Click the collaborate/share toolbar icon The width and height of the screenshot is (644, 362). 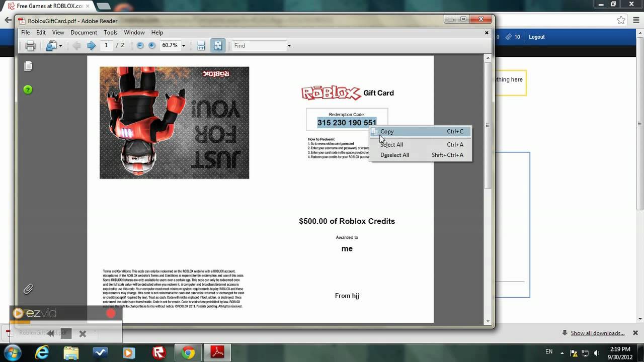(x=51, y=46)
